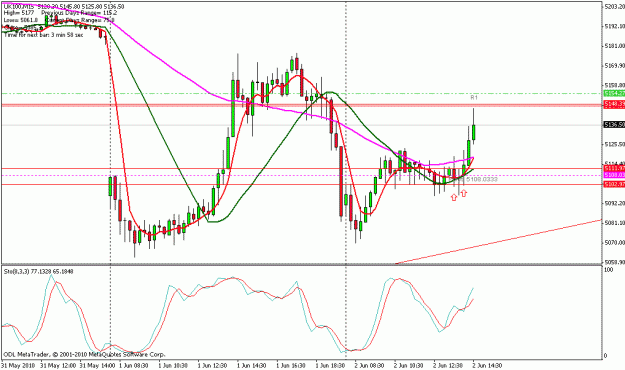Click 5070.00 on the price axis
625x370 pixels.
coord(615,242)
